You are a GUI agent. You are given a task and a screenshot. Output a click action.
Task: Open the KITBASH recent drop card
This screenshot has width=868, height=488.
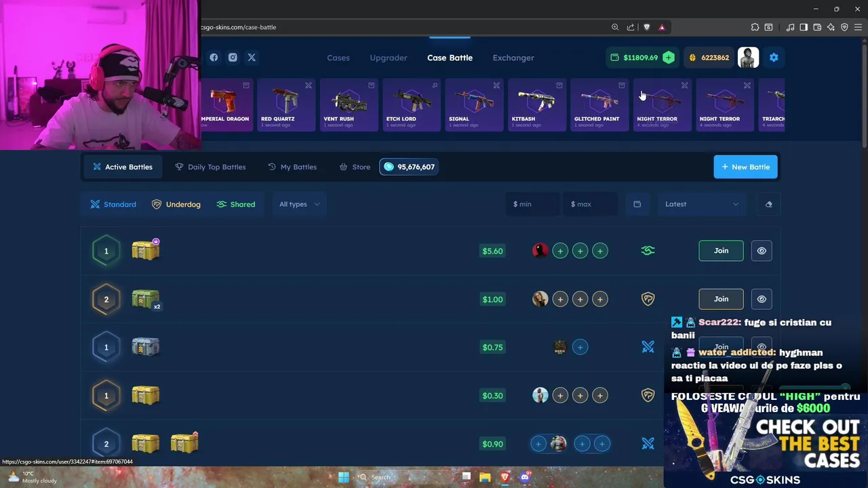coord(536,104)
